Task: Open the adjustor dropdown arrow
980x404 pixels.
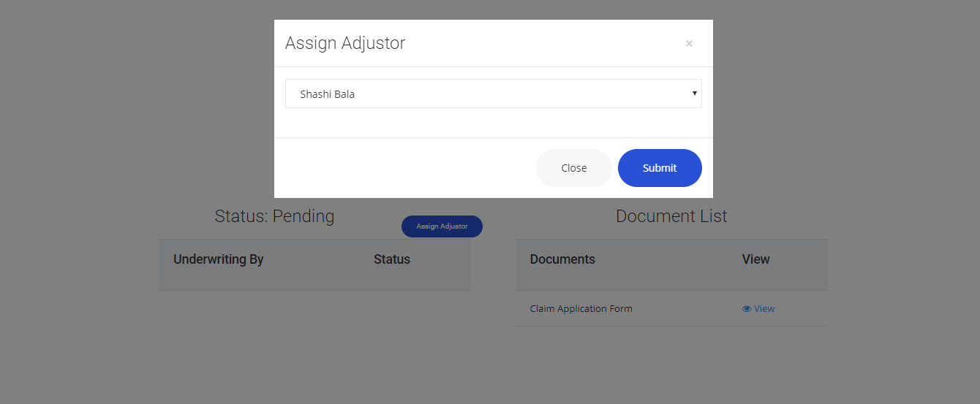Action: point(694,94)
